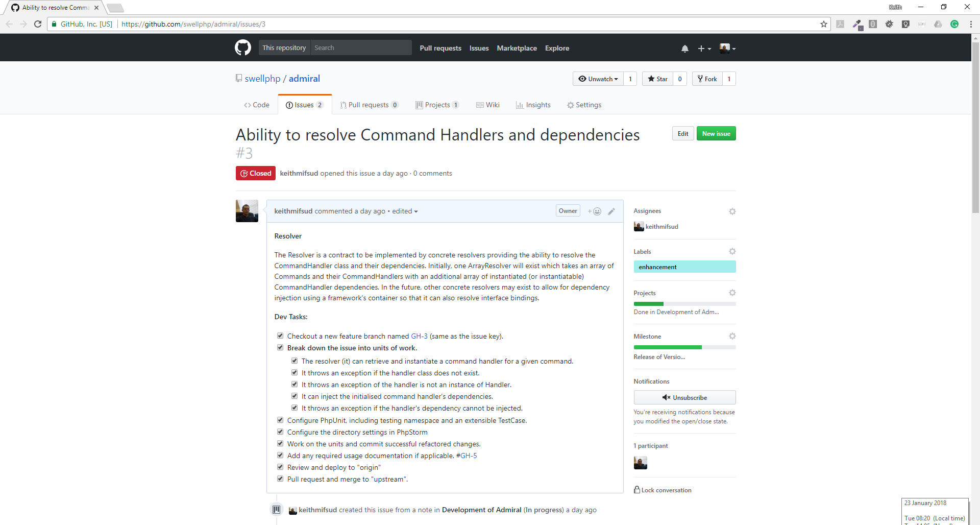
Task: Toggle 'handler class does not exist' checkbox
Action: click(x=295, y=372)
